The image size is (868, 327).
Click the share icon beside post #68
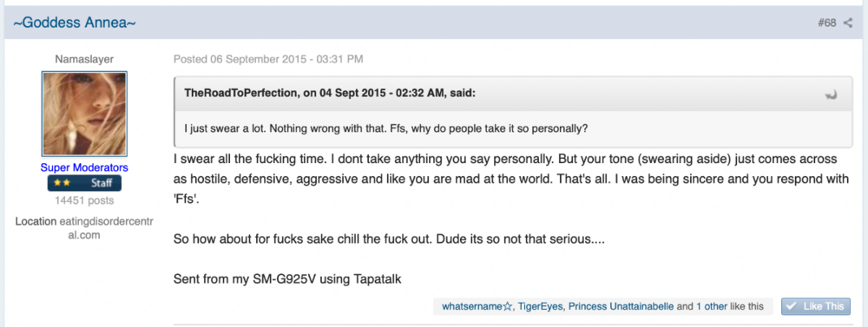(x=847, y=23)
